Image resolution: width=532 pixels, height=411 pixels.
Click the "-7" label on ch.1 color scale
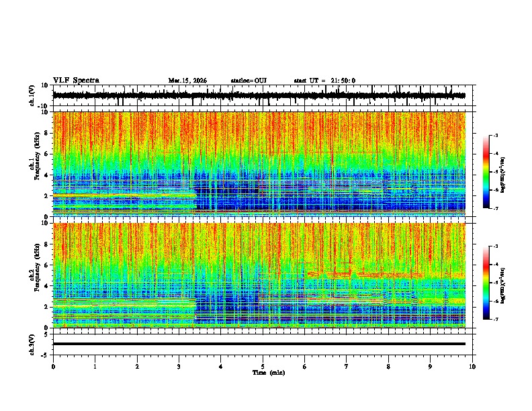click(496, 208)
